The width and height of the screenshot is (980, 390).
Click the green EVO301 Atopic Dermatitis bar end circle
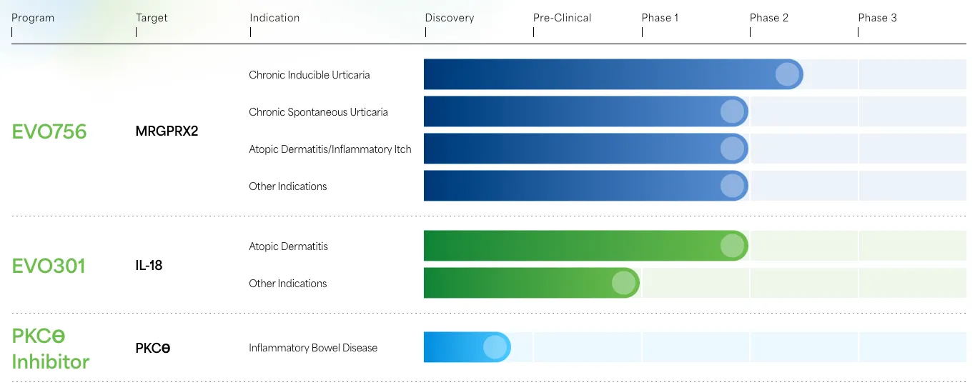point(732,246)
